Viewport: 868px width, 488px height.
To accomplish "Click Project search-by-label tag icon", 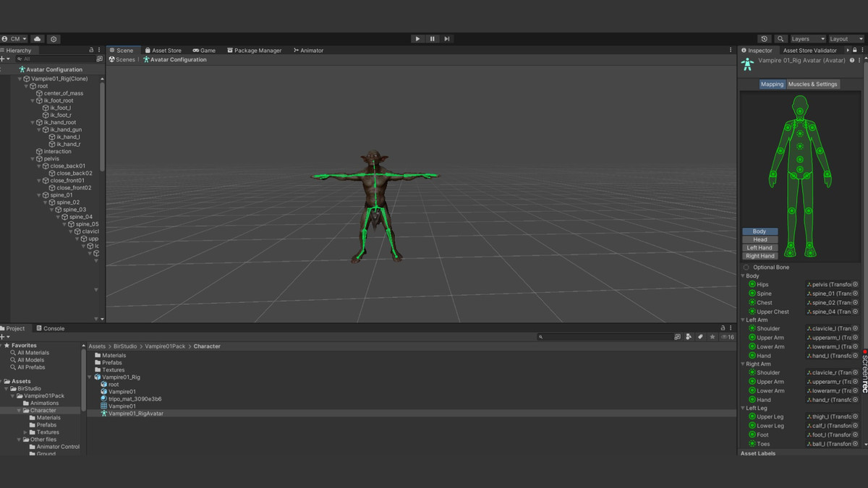I will tap(700, 337).
